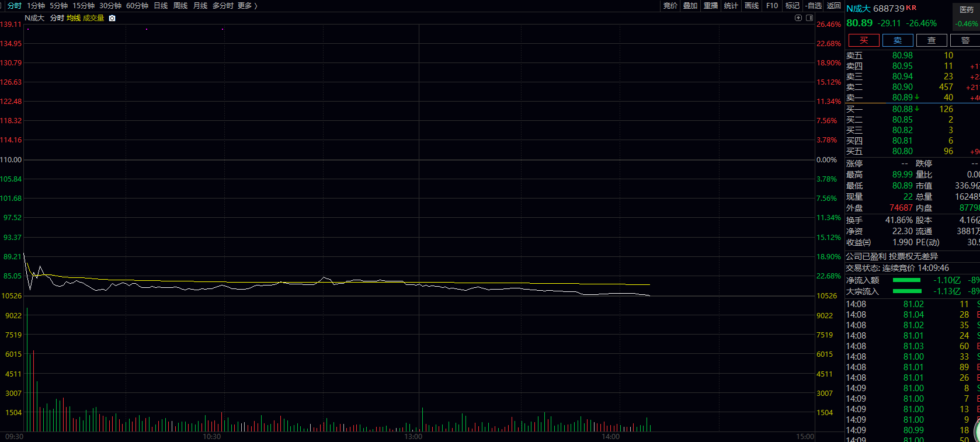The width and height of the screenshot is (980, 442).
Task: Open the 医药 sector box
Action: tap(967, 16)
